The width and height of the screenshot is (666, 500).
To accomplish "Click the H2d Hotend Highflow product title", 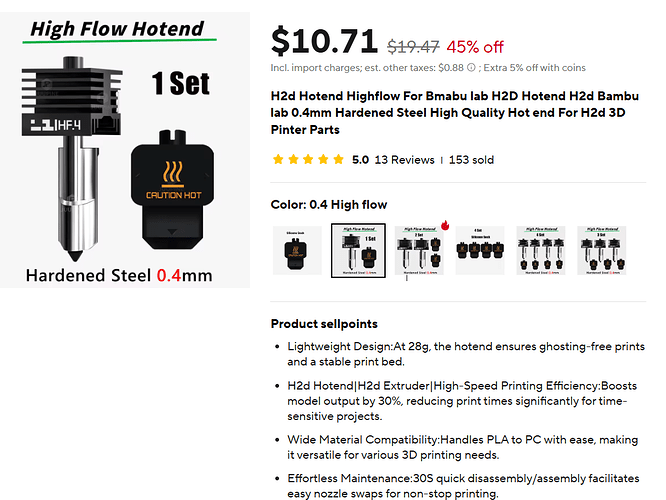I will point(454,113).
